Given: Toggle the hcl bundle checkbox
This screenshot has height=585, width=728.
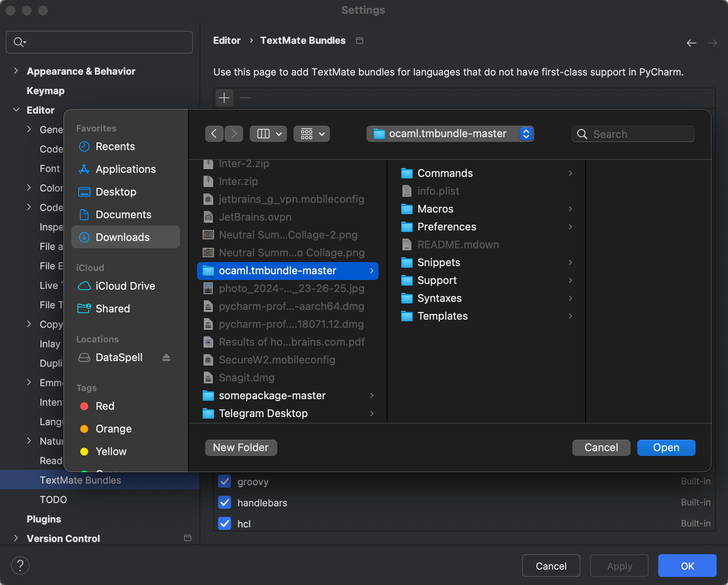Looking at the screenshot, I should [x=225, y=523].
